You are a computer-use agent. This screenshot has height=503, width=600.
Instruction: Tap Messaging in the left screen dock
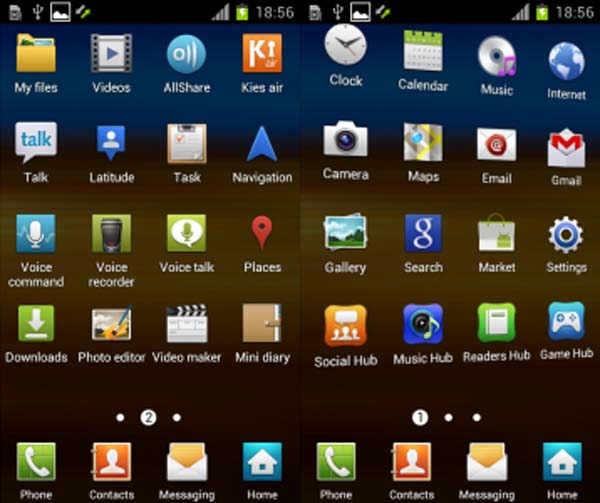click(x=187, y=461)
